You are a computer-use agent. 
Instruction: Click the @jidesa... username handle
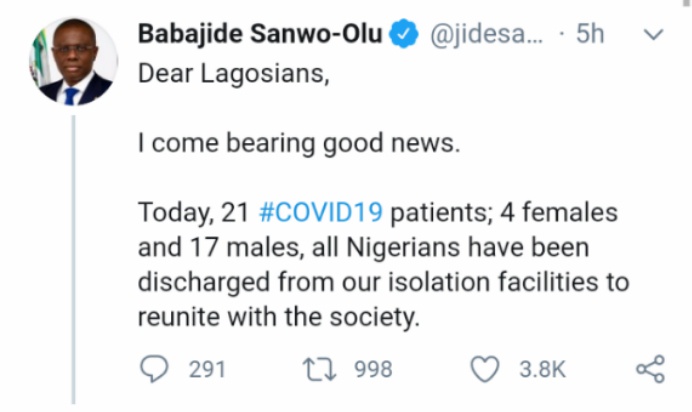(x=485, y=36)
